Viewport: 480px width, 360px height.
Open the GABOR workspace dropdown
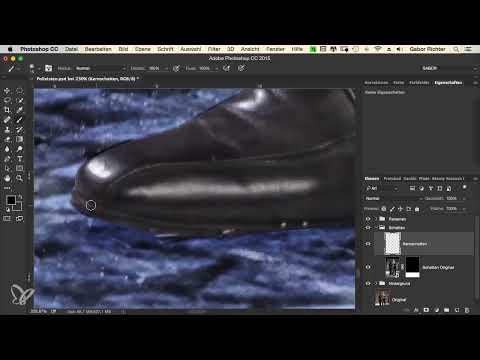click(x=448, y=68)
